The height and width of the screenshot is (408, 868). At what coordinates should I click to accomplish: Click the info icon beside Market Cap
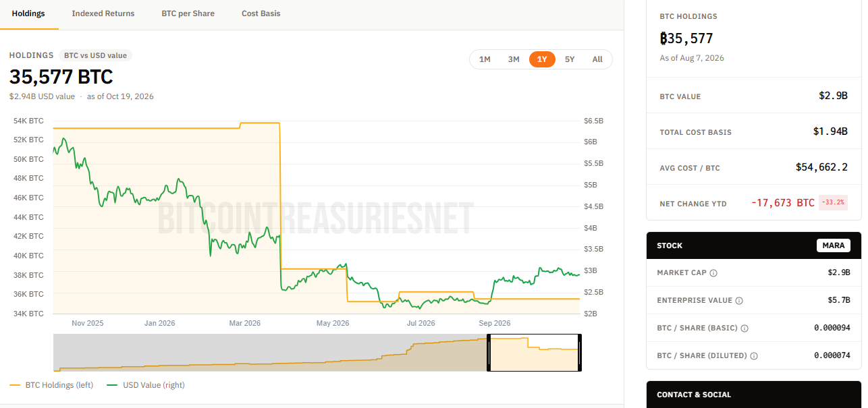713,273
